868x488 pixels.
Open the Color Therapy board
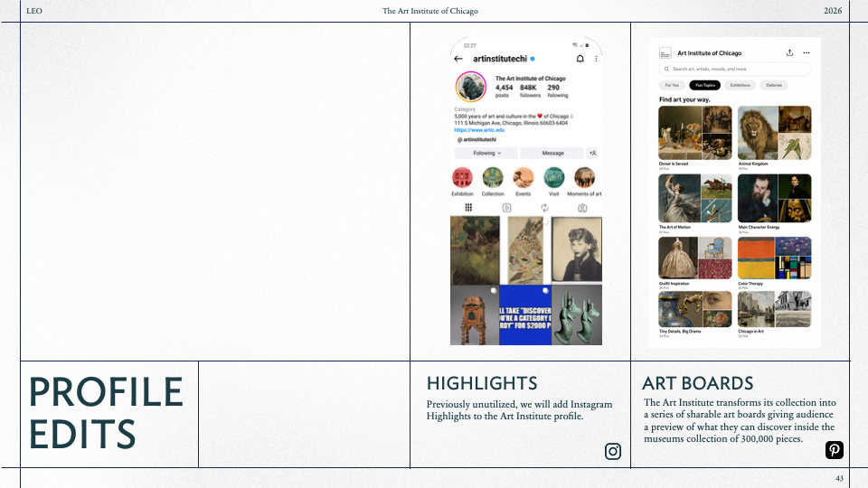(x=775, y=258)
